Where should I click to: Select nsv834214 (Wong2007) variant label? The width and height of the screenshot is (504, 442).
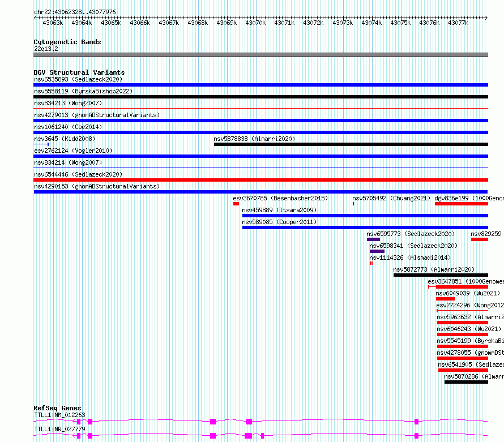[68, 162]
